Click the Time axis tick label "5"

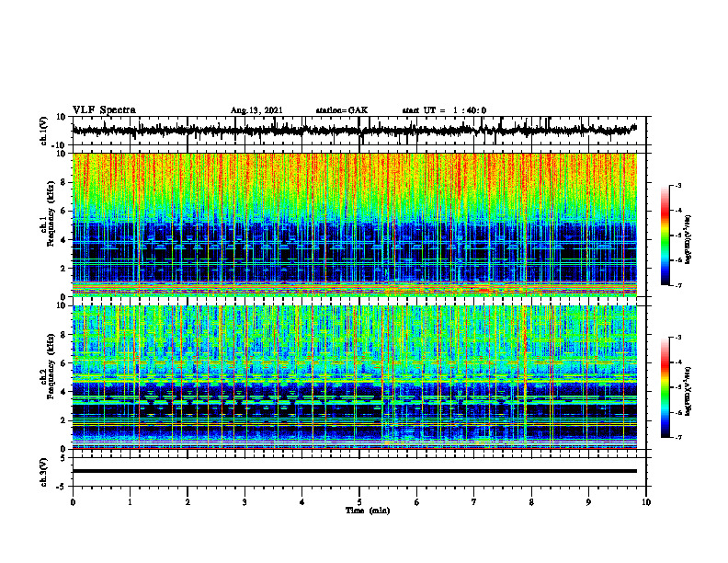tap(359, 502)
